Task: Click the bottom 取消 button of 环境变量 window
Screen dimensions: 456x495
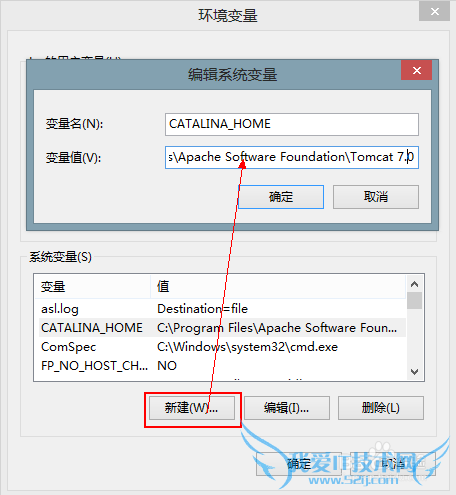Action: [393, 464]
